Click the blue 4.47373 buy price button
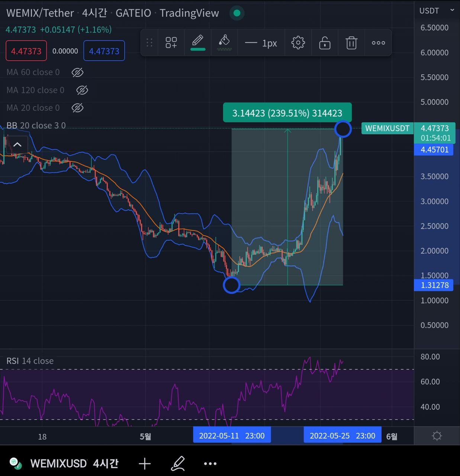 [104, 51]
